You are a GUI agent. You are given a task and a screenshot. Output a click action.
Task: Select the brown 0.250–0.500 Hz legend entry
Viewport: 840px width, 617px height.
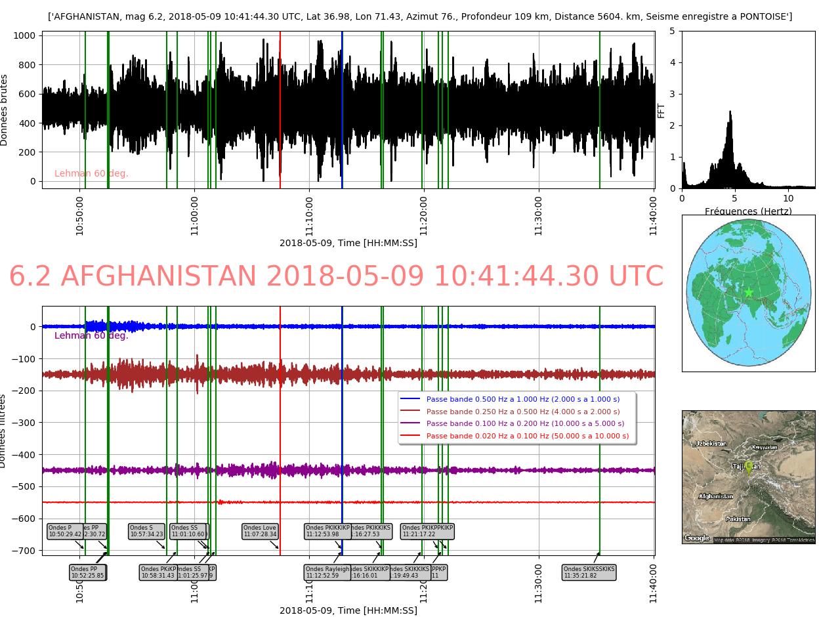click(522, 412)
